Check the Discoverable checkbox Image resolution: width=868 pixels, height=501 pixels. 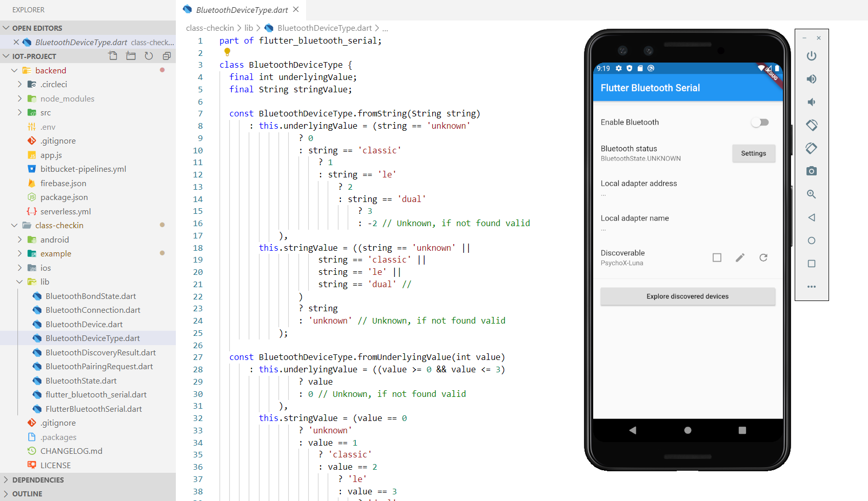717,257
